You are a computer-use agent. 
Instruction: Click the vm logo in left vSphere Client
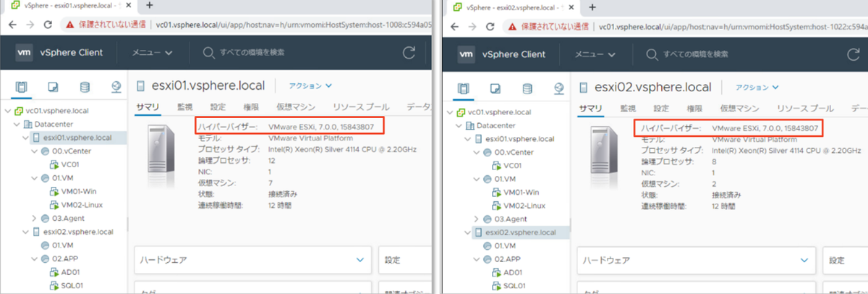25,53
